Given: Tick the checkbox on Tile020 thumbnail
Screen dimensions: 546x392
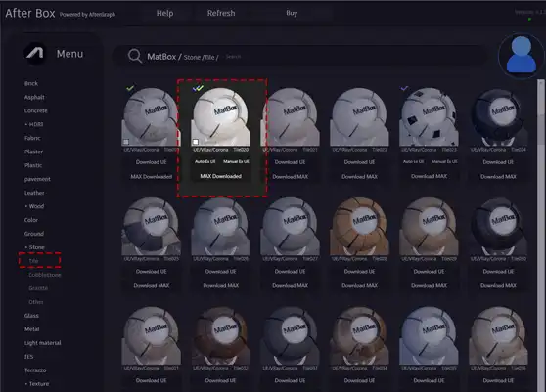Looking at the screenshot, I should click(196, 142).
